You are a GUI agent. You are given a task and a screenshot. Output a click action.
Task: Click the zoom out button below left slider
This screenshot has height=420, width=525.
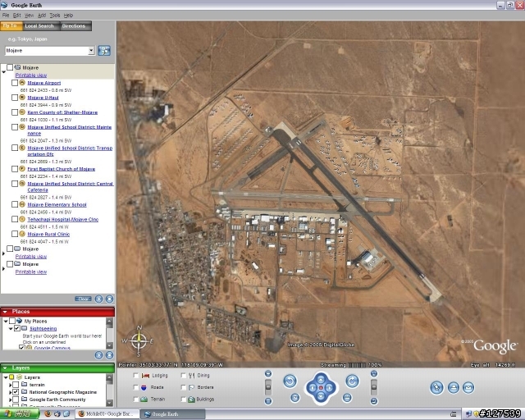(x=268, y=401)
